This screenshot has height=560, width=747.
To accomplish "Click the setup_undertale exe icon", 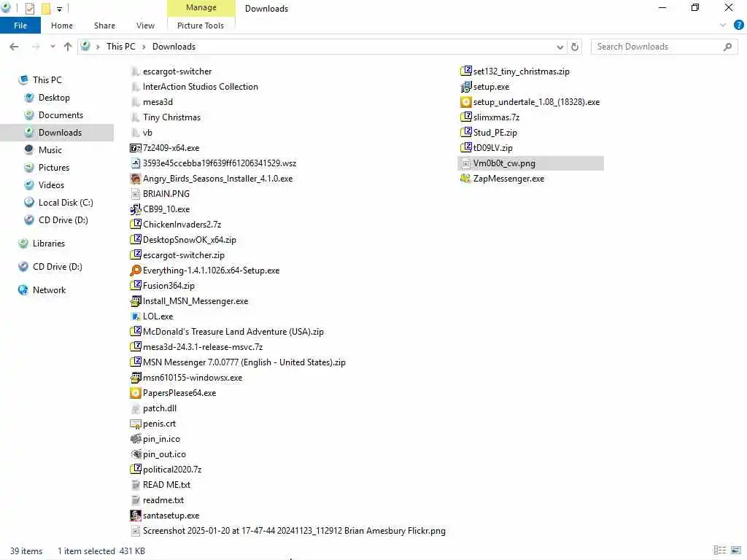I will click(465, 102).
